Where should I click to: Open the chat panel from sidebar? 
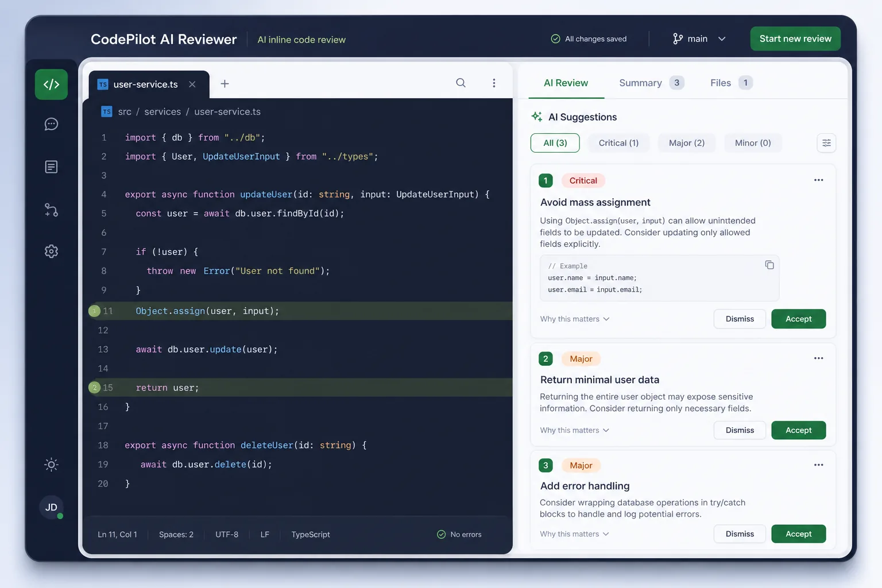51,124
